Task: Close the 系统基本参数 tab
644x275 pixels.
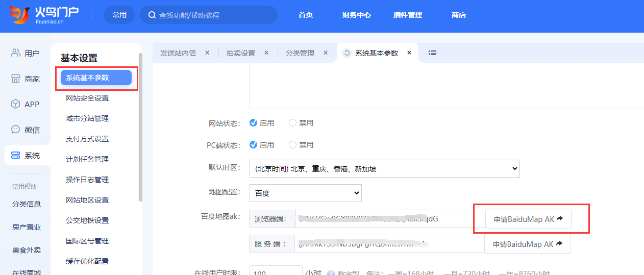Action: coord(409,53)
